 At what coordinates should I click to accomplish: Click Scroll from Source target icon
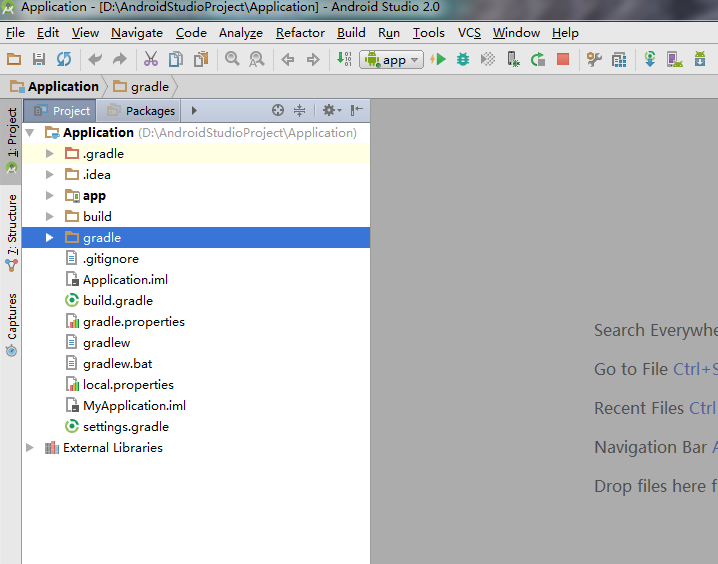278,110
